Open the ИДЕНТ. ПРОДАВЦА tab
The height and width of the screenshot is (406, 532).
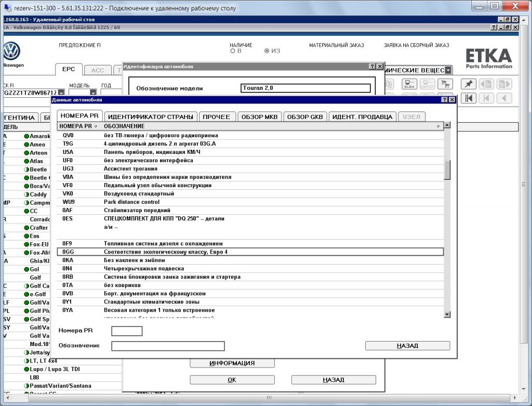(x=362, y=117)
